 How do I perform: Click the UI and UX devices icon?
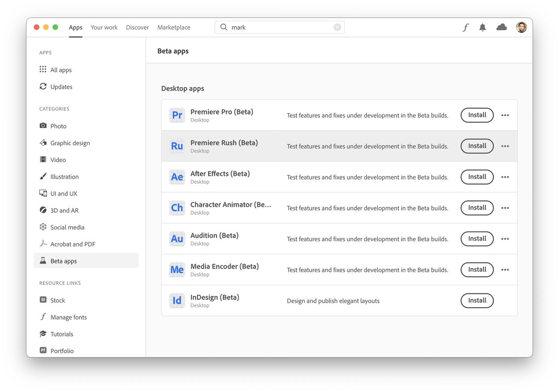43,193
